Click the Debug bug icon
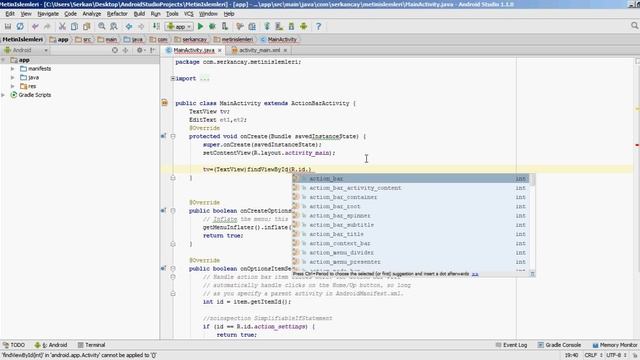The height and width of the screenshot is (360, 640). (212, 27)
